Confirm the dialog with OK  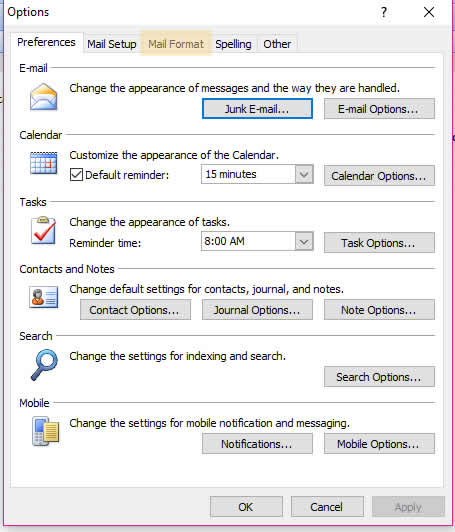[x=246, y=507]
